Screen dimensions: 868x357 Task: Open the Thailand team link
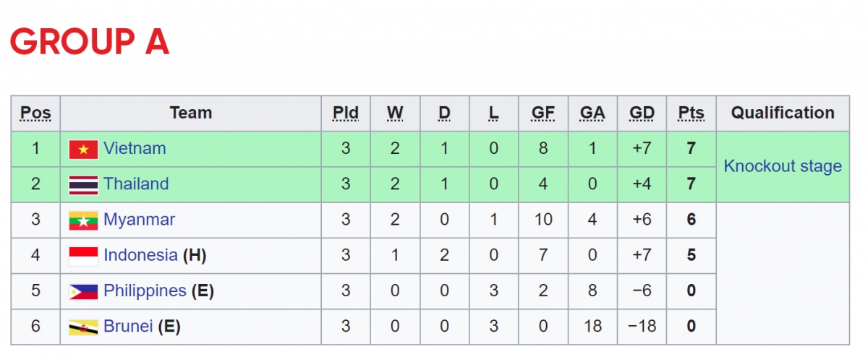(136, 184)
